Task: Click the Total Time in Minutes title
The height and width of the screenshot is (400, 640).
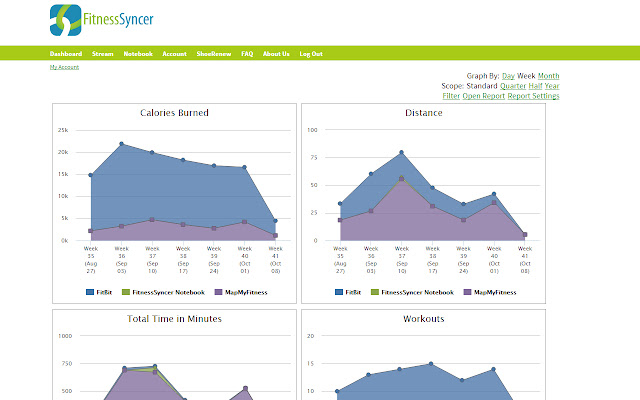Action: [x=174, y=319]
